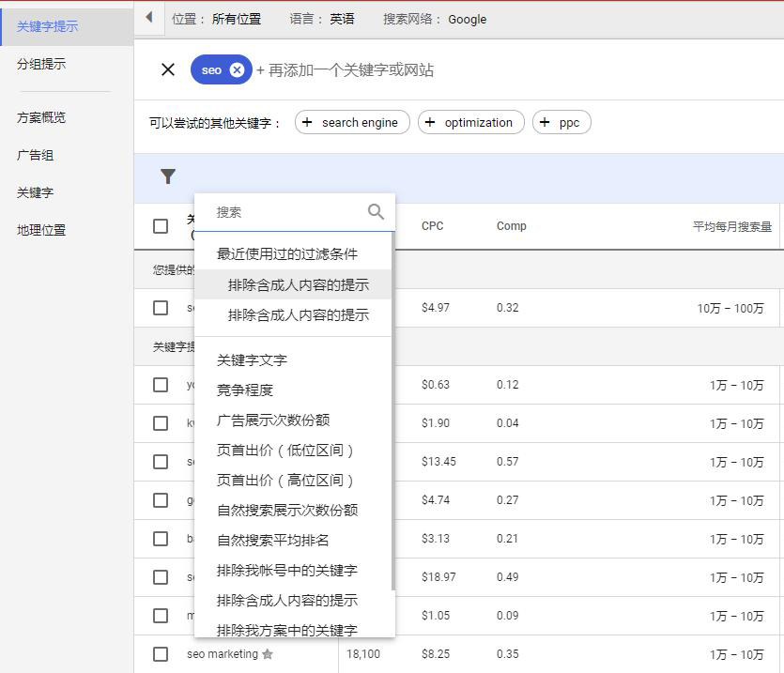
Task: Check the checkbox for the "seo marketing" row
Action: point(161,653)
